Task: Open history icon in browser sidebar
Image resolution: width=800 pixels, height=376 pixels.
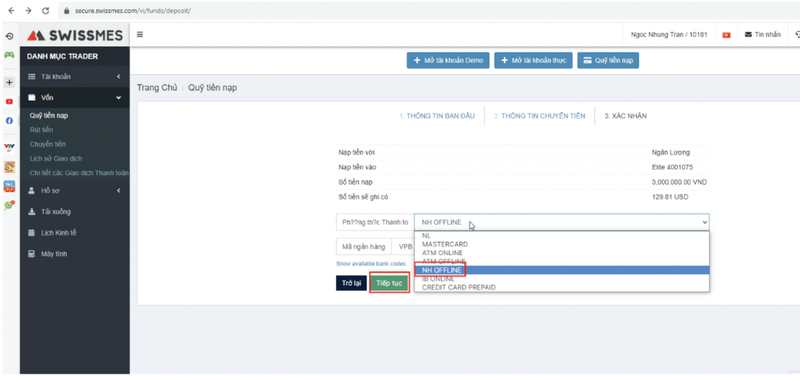Action: 9,36
